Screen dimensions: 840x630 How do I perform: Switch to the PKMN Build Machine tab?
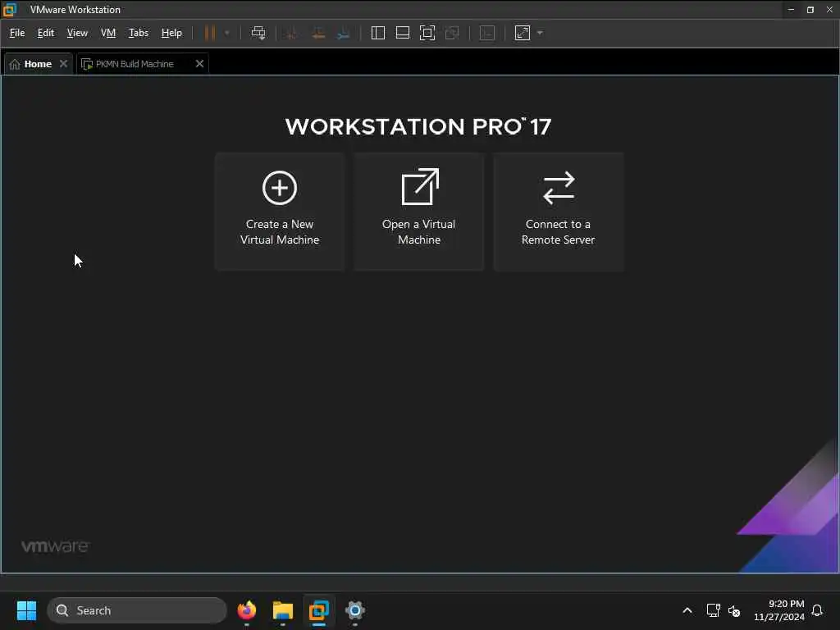pyautogui.click(x=134, y=64)
